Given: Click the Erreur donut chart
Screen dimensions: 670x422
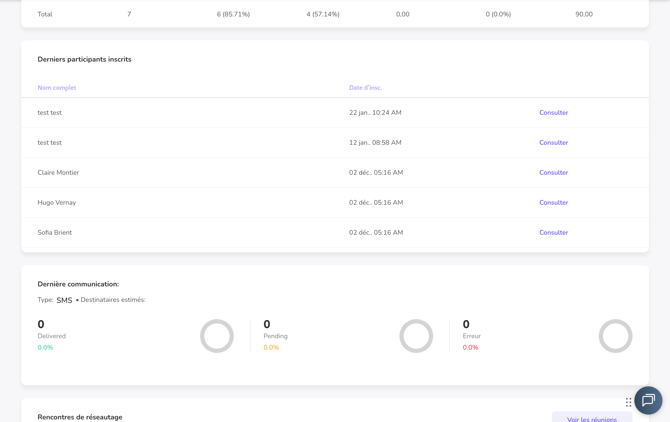Looking at the screenshot, I should coord(615,336).
